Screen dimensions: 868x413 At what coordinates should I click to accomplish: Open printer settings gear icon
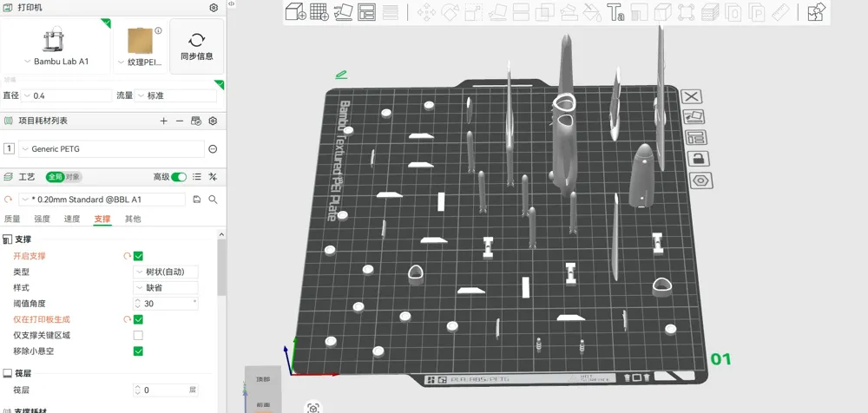(214, 7)
